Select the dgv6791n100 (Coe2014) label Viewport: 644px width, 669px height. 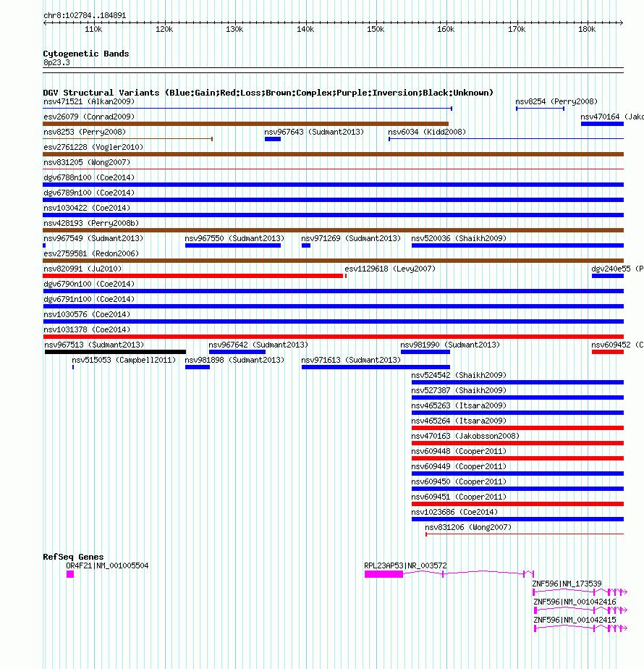tap(89, 299)
